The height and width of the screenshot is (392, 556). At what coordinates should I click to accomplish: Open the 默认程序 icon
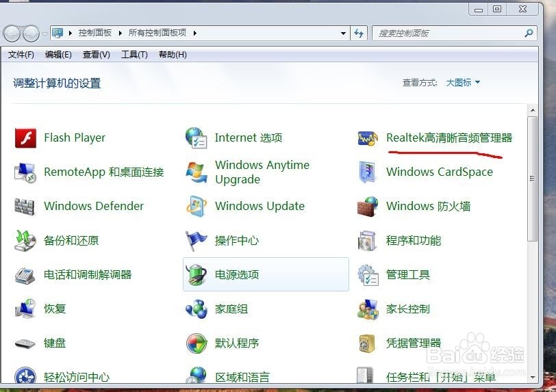click(197, 343)
